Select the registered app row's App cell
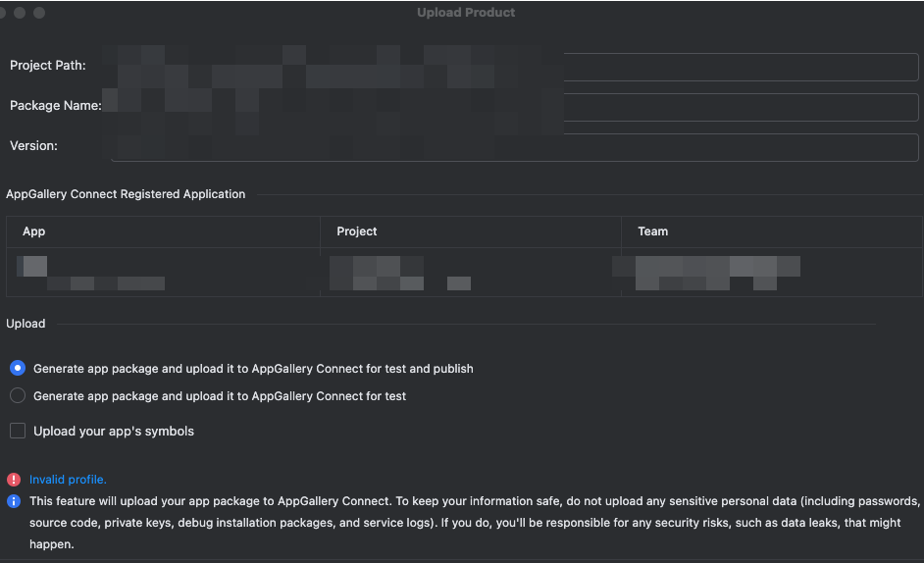The height and width of the screenshot is (563, 924). pos(163,273)
